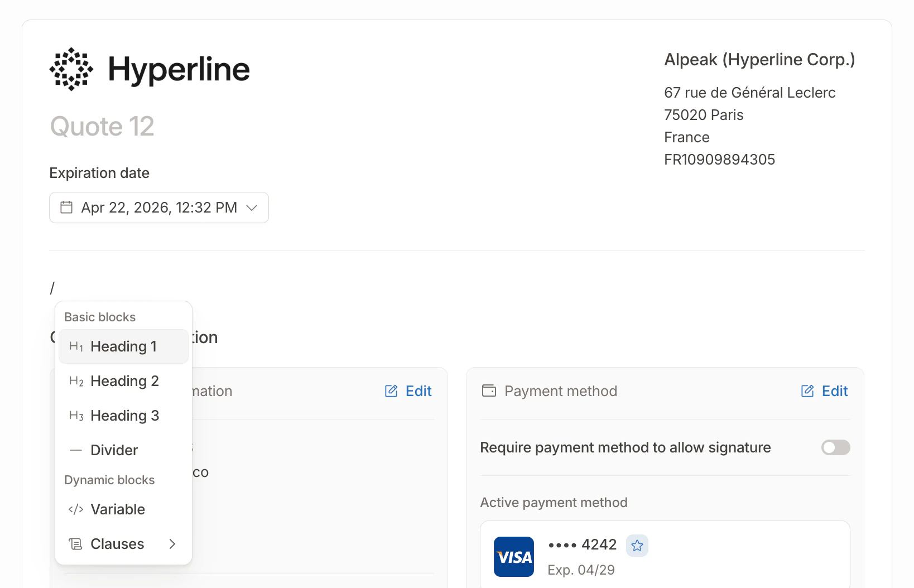The image size is (914, 588).
Task: Click the wallet icon next to Payment method
Action: tap(489, 391)
